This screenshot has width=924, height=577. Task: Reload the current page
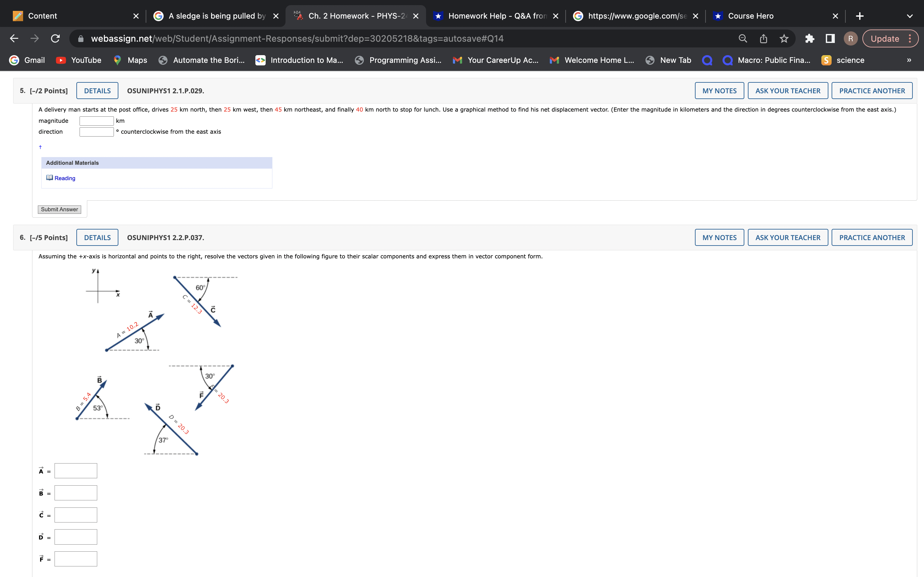click(54, 38)
